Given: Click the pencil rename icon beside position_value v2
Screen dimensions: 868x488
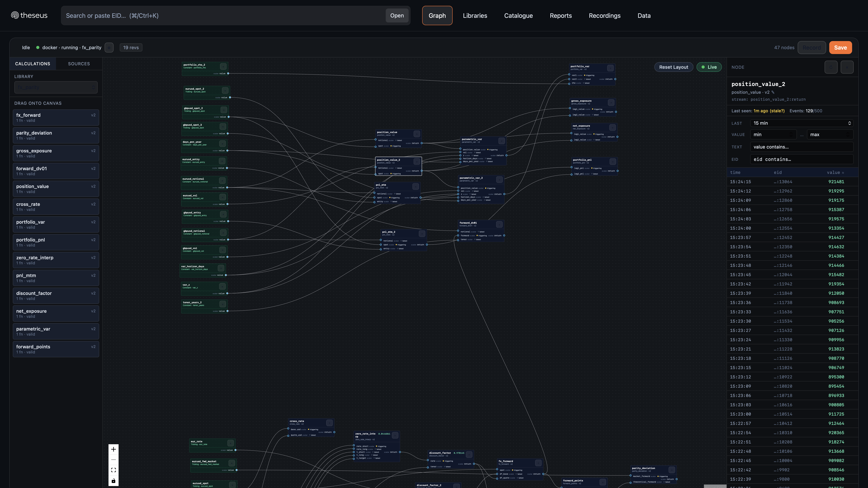Looking at the screenshot, I should point(773,92).
